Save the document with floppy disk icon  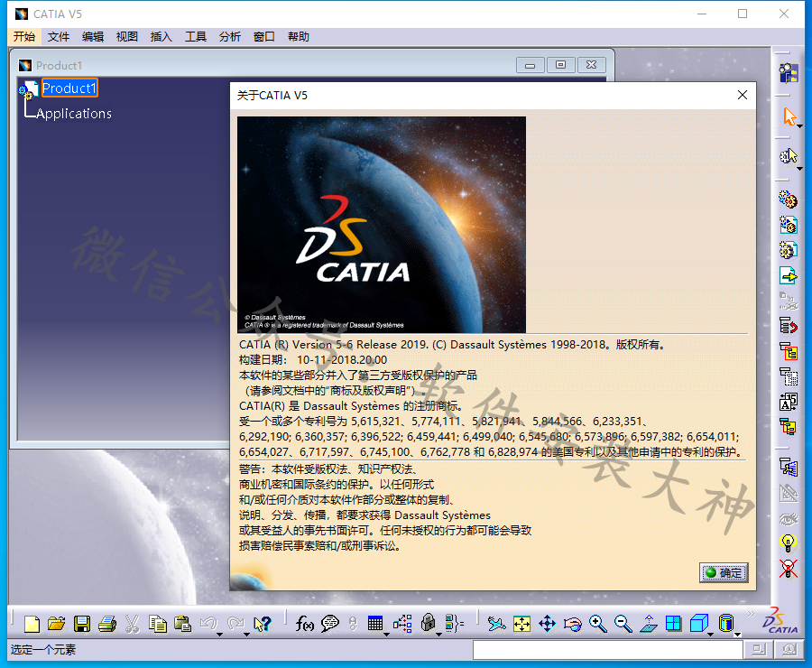pyautogui.click(x=82, y=624)
